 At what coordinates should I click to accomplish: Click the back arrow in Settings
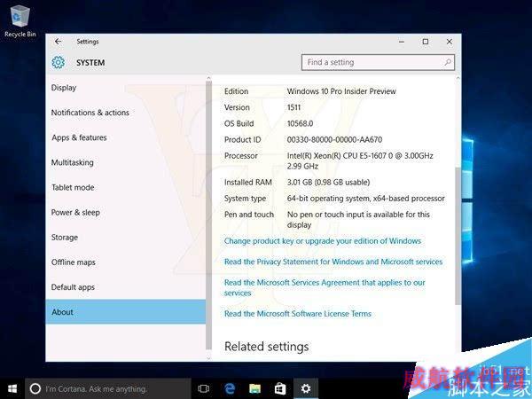pos(58,42)
